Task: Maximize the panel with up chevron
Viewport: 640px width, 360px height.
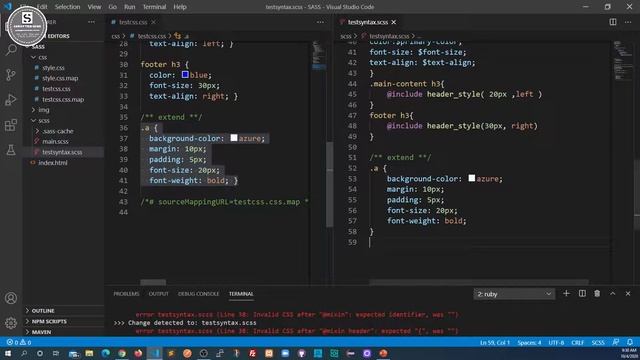Action: pos(613,293)
